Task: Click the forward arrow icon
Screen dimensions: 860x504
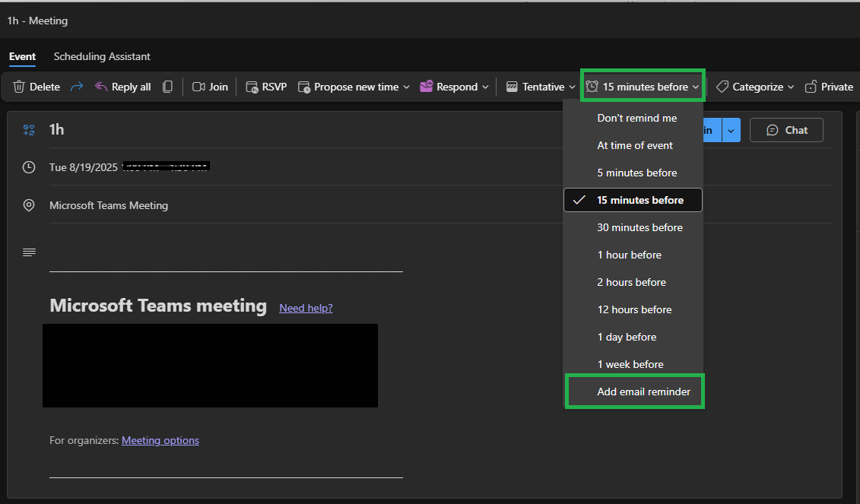Action: pyautogui.click(x=77, y=87)
